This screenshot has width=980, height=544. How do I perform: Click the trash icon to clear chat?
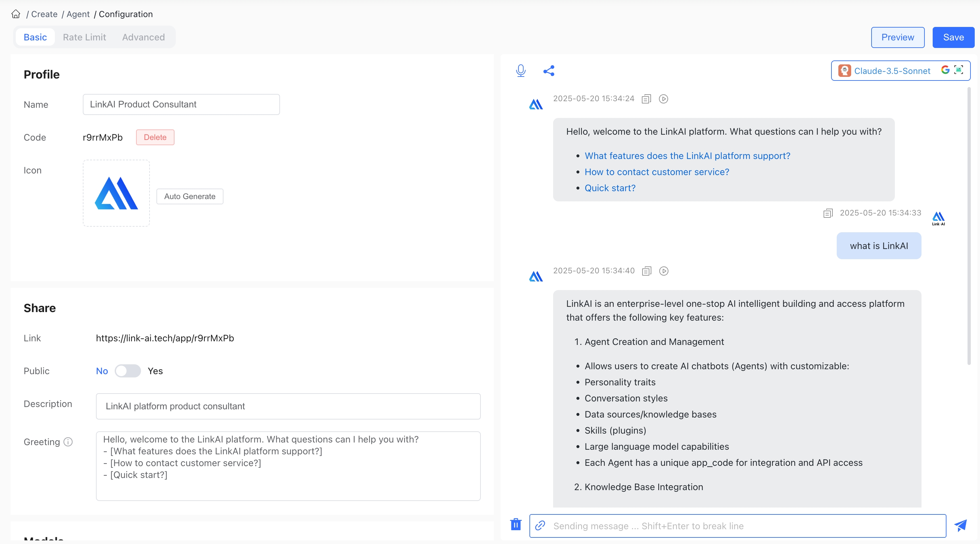pos(516,524)
